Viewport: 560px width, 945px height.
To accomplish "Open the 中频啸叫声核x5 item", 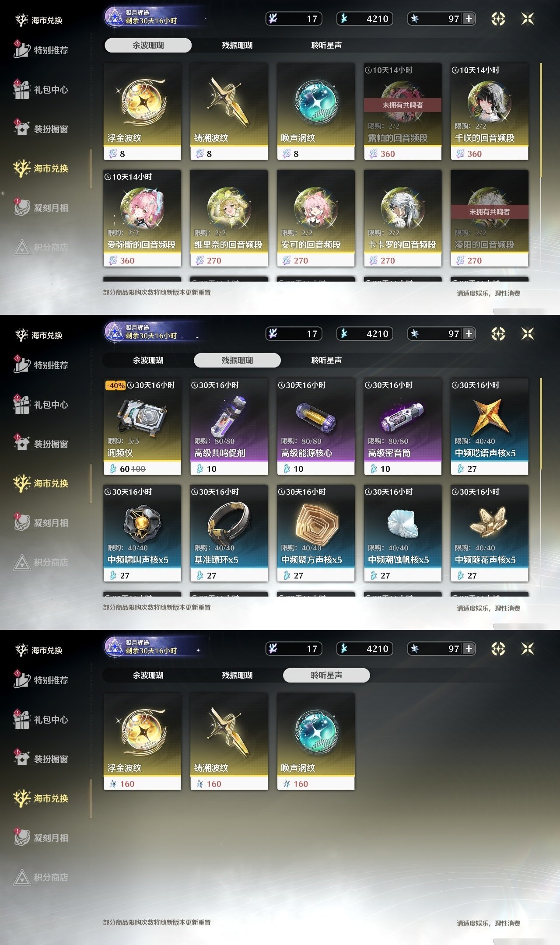I will 142,533.
